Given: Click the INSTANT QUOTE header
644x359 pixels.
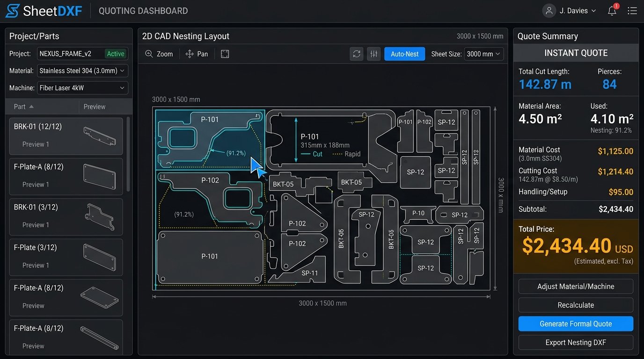Looking at the screenshot, I should [576, 53].
